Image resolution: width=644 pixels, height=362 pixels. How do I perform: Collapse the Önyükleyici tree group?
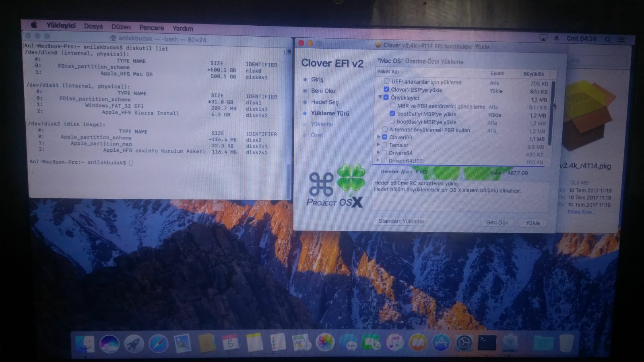tap(380, 97)
